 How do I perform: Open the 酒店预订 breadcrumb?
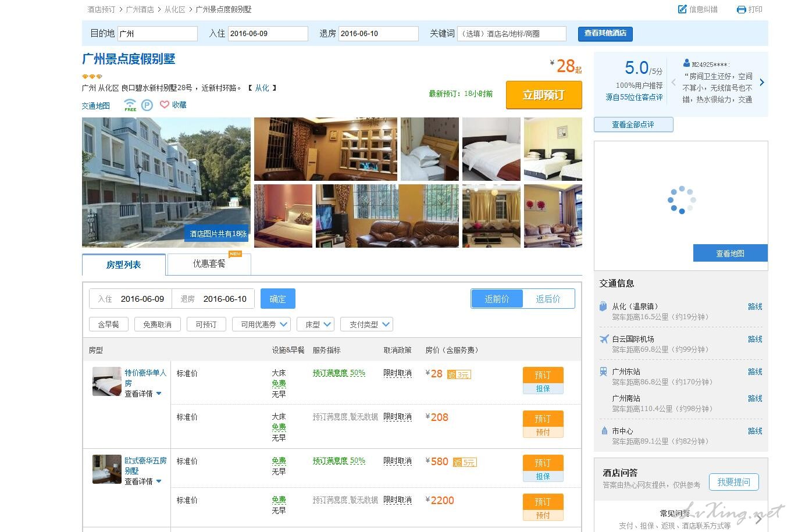[x=101, y=9]
